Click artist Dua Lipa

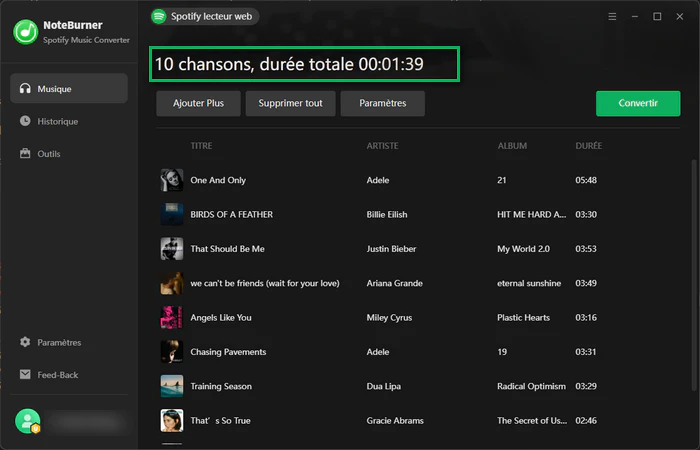[x=383, y=386]
